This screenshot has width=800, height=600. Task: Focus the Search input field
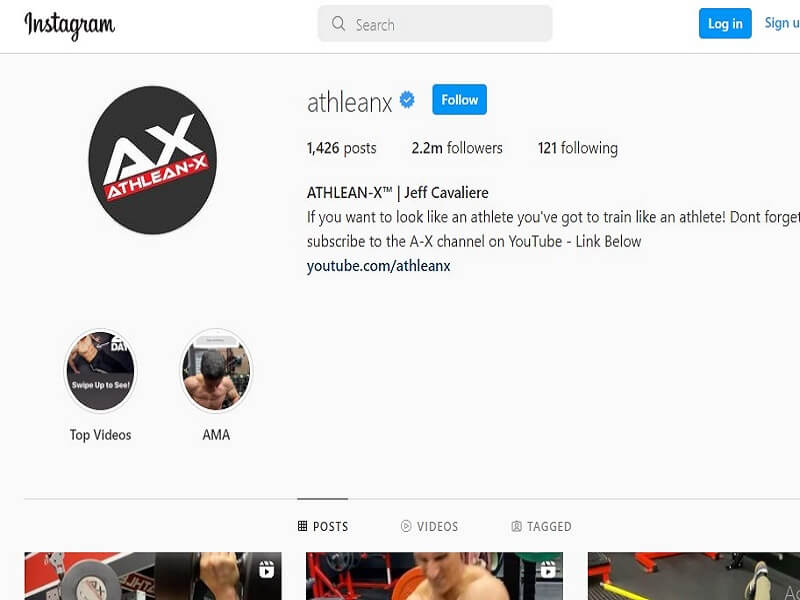point(435,23)
